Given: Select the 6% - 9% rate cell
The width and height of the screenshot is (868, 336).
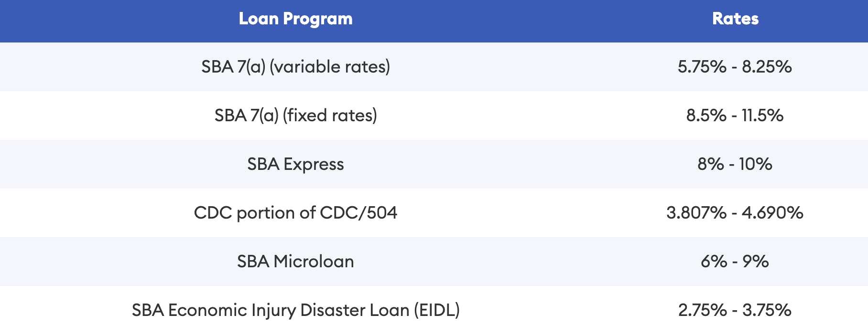Looking at the screenshot, I should coord(735,262).
